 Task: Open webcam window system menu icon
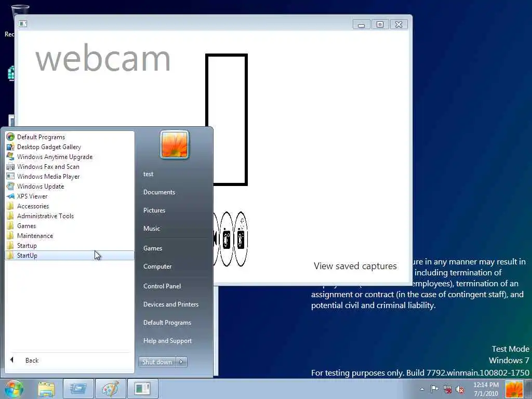pyautogui.click(x=23, y=24)
